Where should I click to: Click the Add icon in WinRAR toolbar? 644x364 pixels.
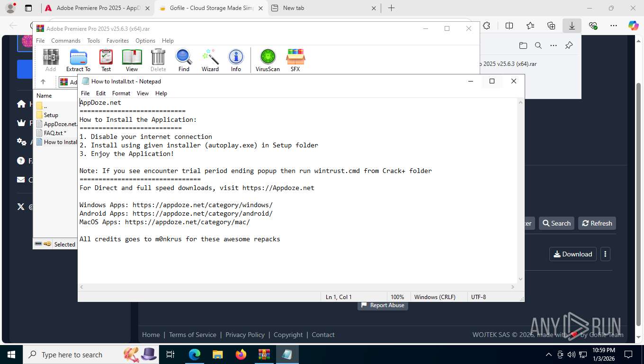[51, 60]
